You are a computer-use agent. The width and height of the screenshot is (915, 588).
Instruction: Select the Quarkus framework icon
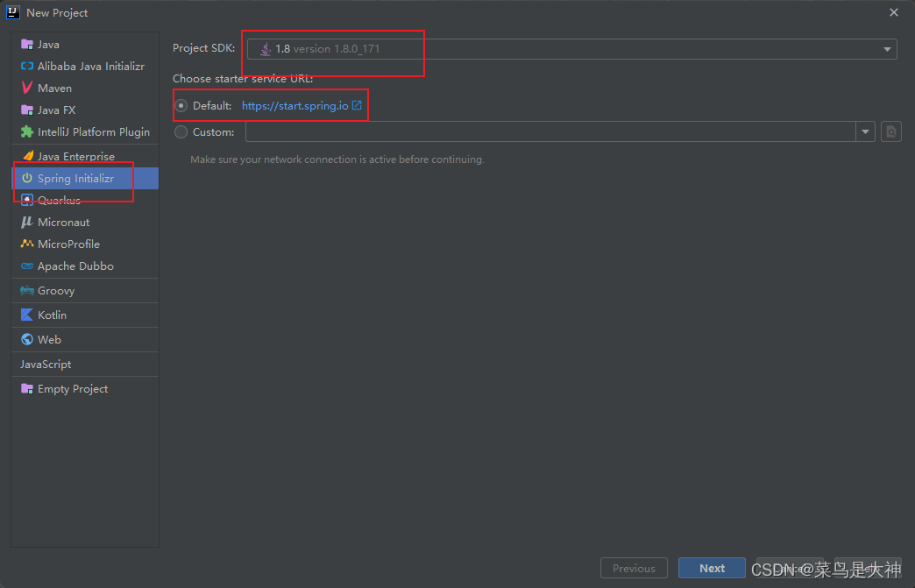(x=29, y=200)
